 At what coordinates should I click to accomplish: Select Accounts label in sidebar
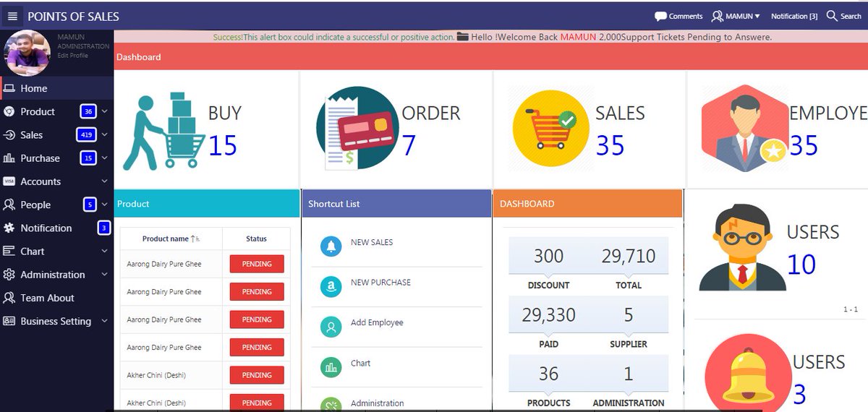(x=41, y=181)
